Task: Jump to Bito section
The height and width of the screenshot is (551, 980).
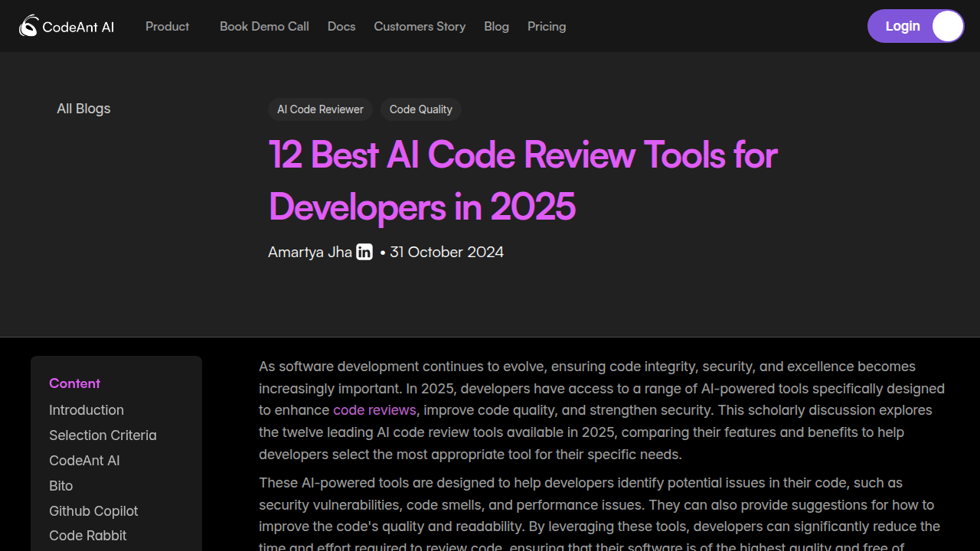Action: click(61, 486)
